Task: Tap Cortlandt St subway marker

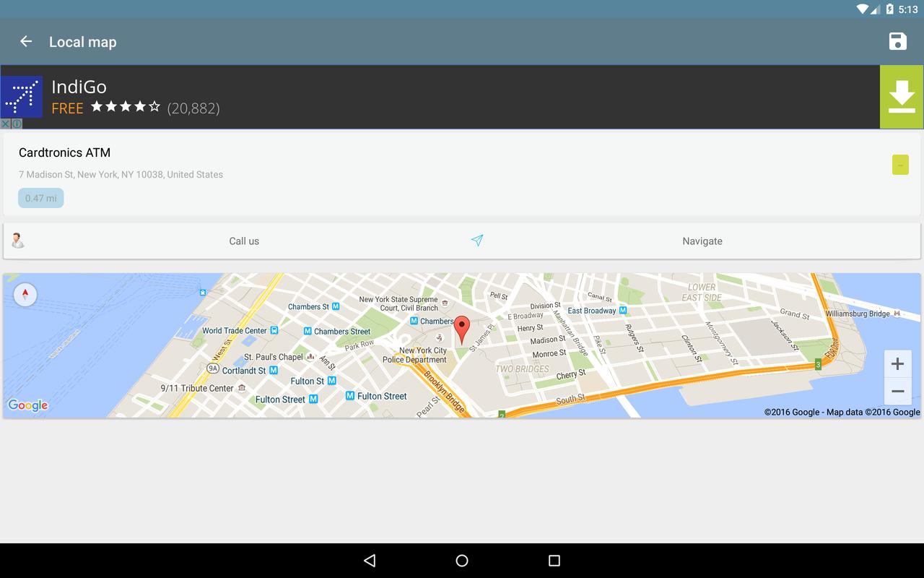Action: click(273, 370)
